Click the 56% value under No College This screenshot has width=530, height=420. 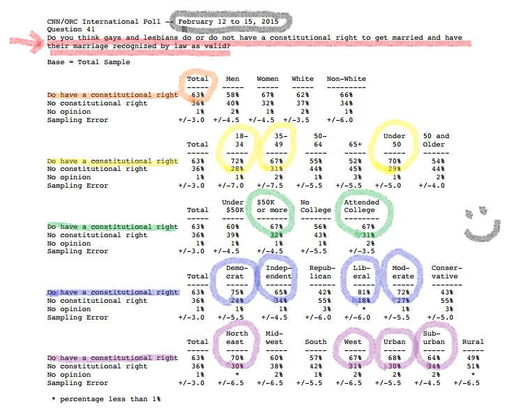(320, 227)
